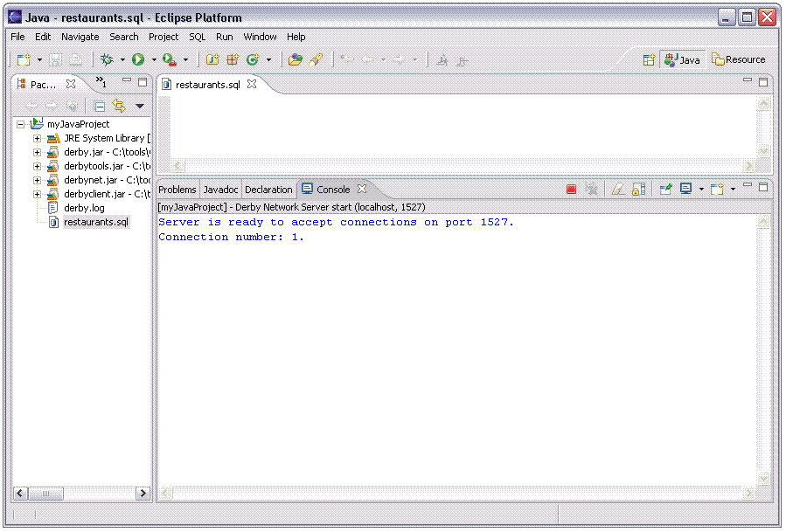Run the program with green Run button
Image resolution: width=786 pixels, height=532 pixels.
pos(138,60)
